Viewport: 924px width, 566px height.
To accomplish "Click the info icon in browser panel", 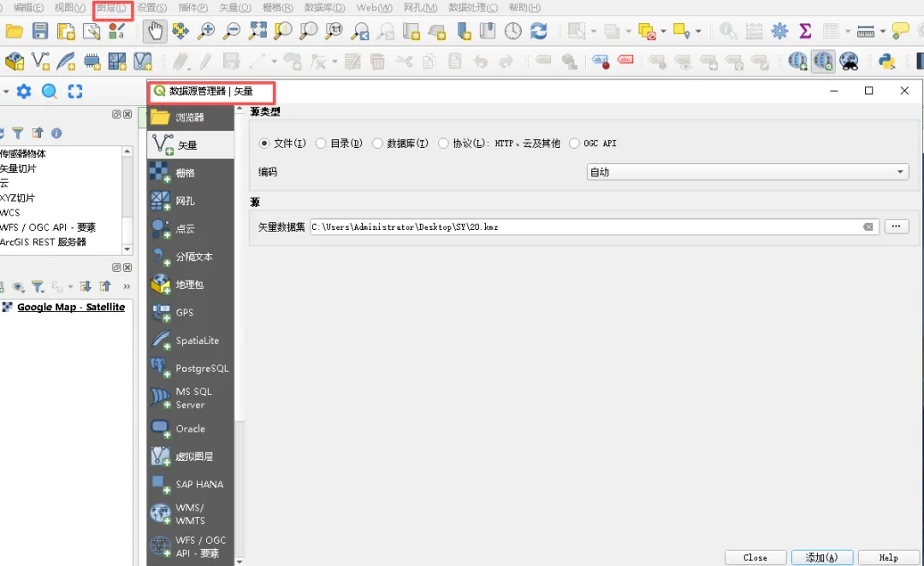I will [56, 133].
